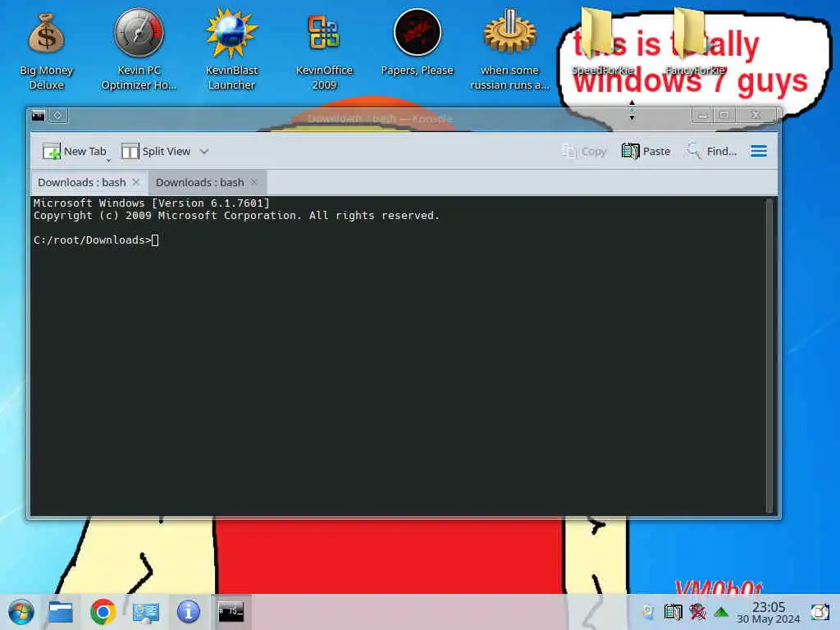Open Big Money Deluxe desktop icon
This screenshot has width=840, height=630.
pos(46,50)
